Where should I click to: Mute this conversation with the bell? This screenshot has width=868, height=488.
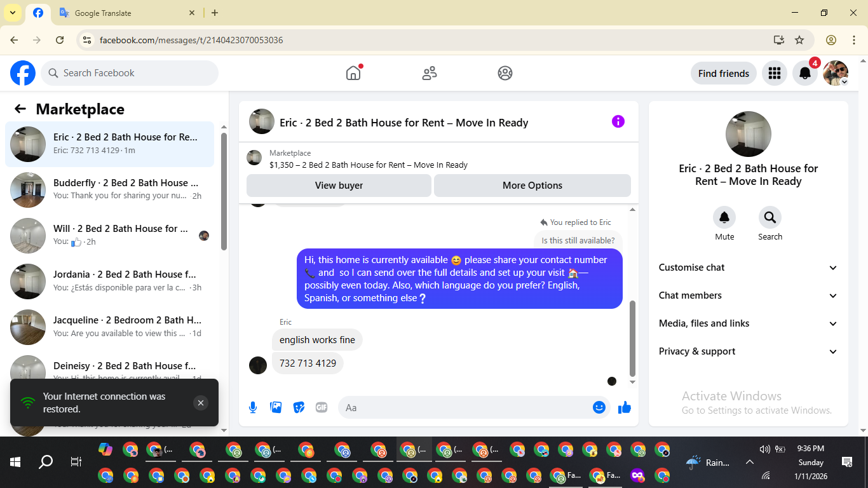click(724, 218)
